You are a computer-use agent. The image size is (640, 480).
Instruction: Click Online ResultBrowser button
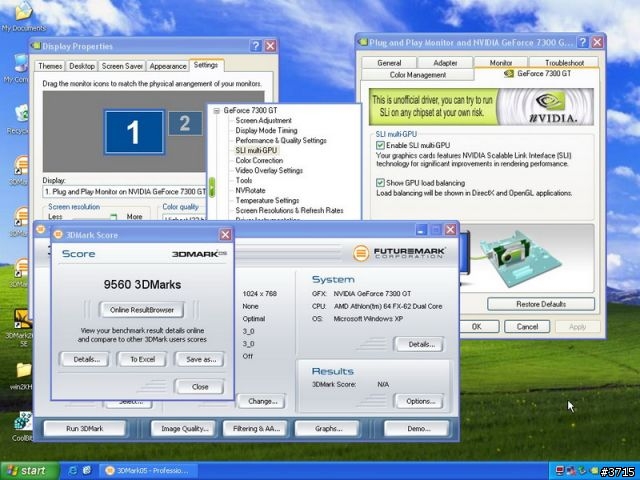142,310
